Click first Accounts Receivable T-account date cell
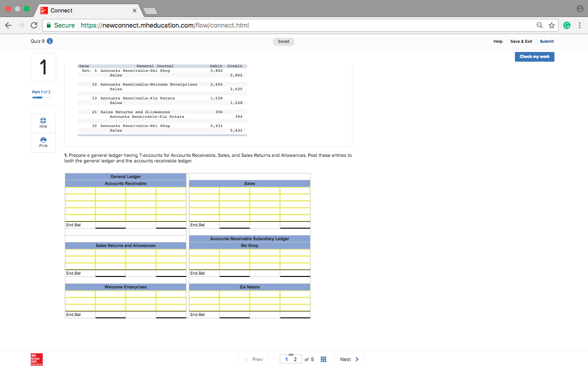This screenshot has height=368, width=588. (x=80, y=190)
